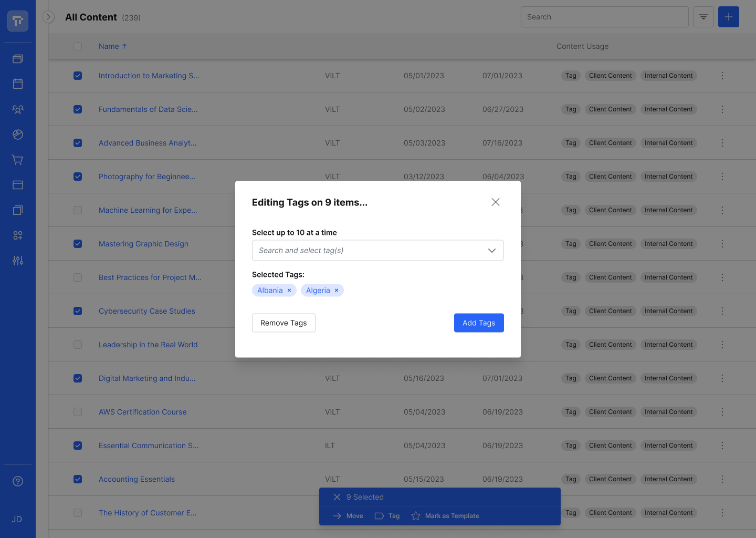The height and width of the screenshot is (538, 756).
Task: Click the Content Usage column header
Action: click(x=583, y=46)
